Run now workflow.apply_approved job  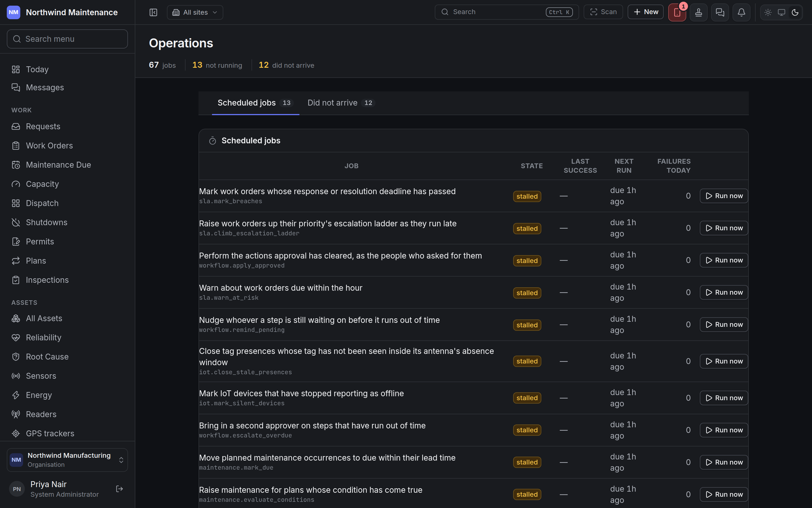coord(724,260)
